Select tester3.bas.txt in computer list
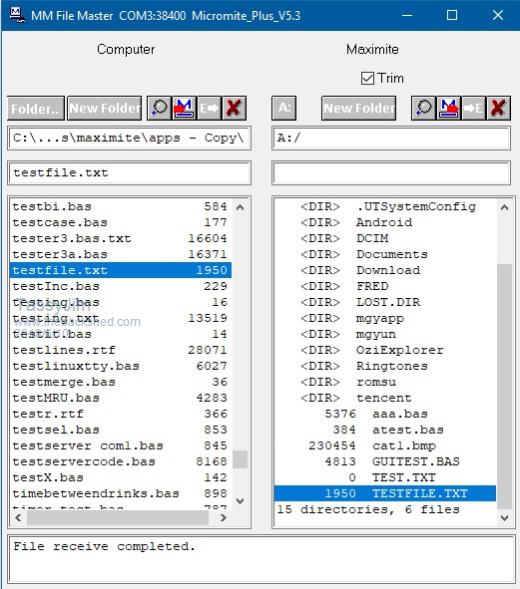This screenshot has width=520, height=589. tap(120, 239)
